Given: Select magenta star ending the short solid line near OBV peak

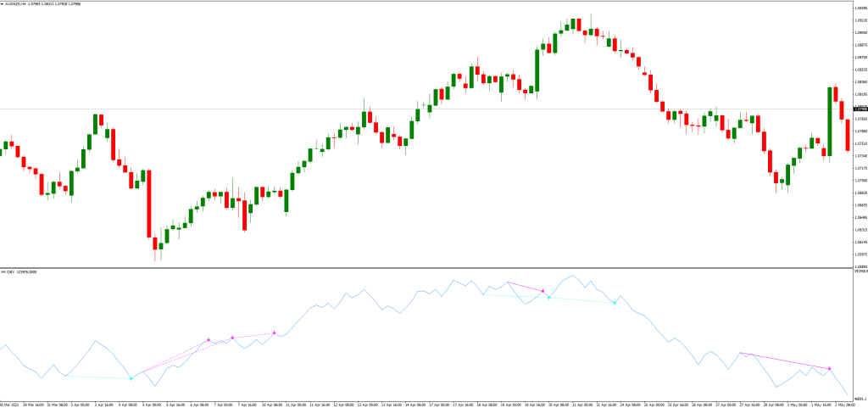Looking at the screenshot, I should (x=542, y=292).
